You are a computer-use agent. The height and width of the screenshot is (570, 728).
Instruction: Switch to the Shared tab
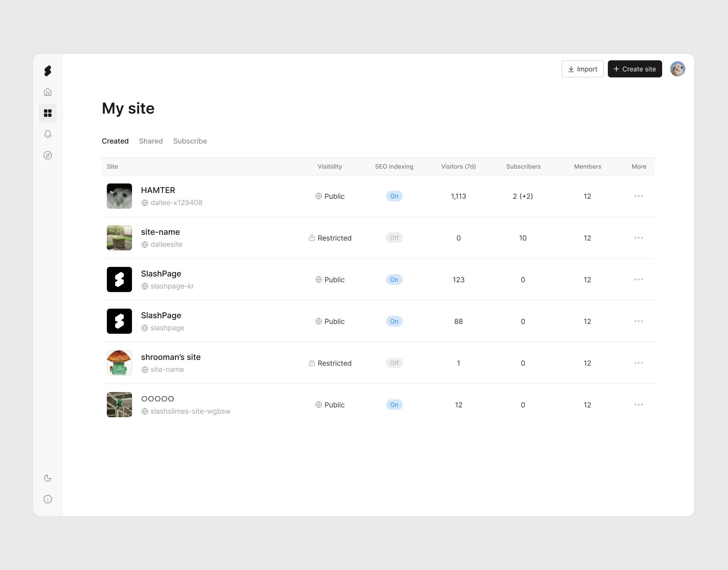click(x=151, y=141)
